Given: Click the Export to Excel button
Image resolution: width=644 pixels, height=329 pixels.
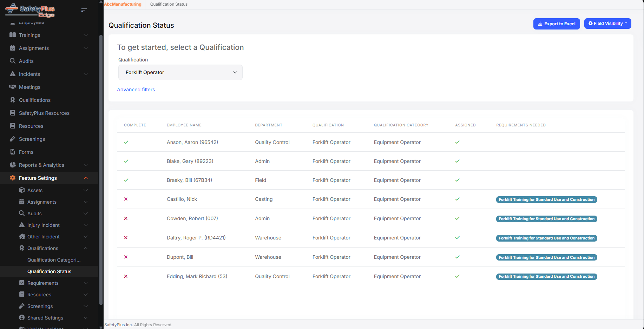Looking at the screenshot, I should click(557, 24).
